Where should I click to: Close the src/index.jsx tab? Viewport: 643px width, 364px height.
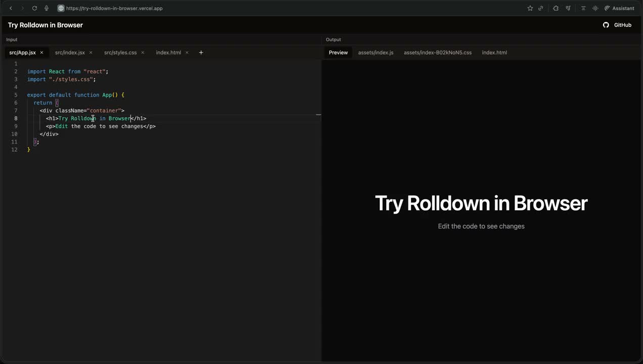(x=91, y=53)
